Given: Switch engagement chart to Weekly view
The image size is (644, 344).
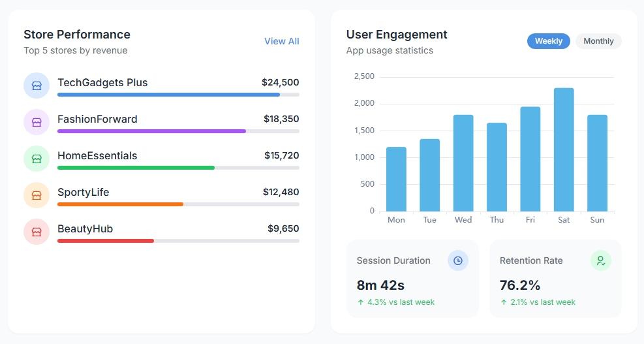Looking at the screenshot, I should tap(548, 41).
